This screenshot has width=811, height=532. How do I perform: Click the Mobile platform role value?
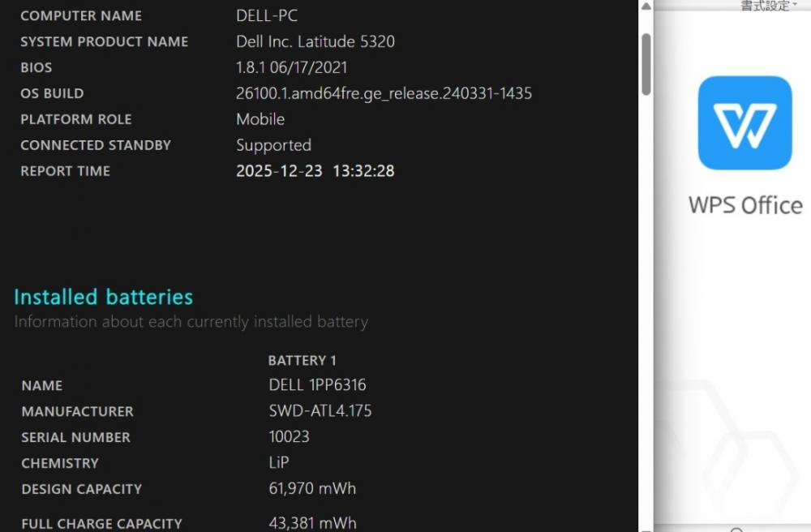(260, 119)
